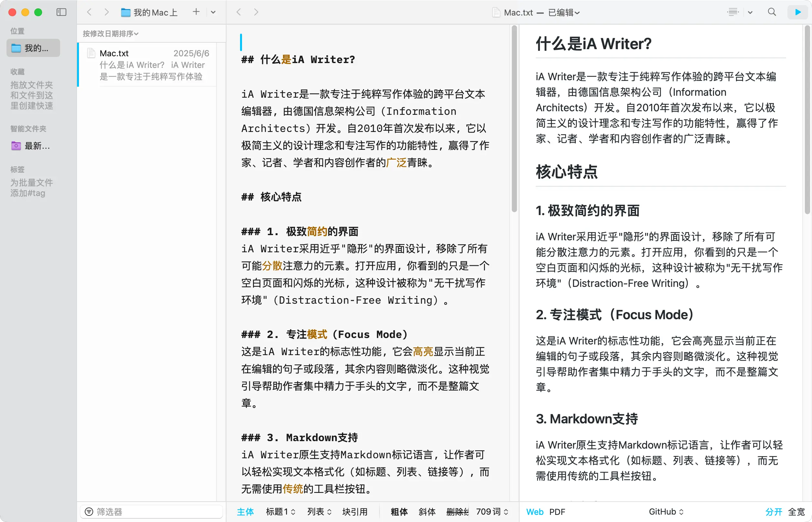Open the 按修改日期排序 sort dropdown
Image resolution: width=812 pixels, height=522 pixels.
(x=111, y=34)
